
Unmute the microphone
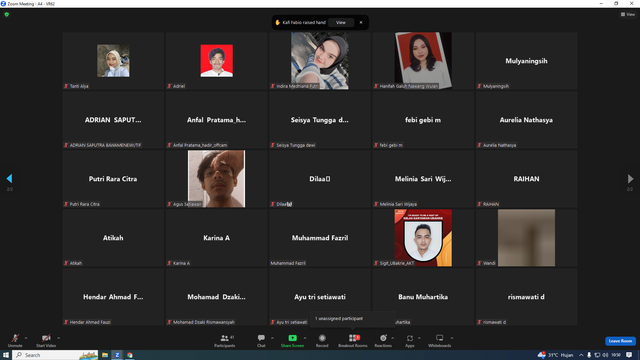15,340
